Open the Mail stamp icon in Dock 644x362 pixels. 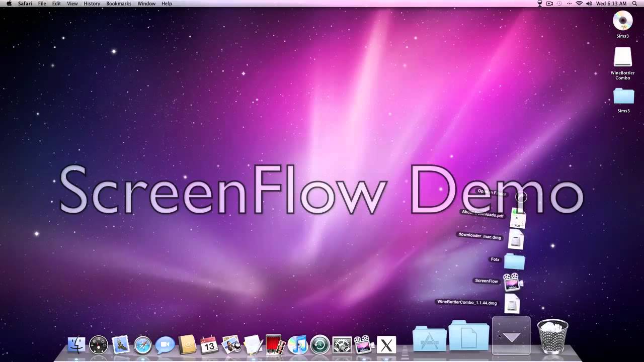tap(121, 345)
